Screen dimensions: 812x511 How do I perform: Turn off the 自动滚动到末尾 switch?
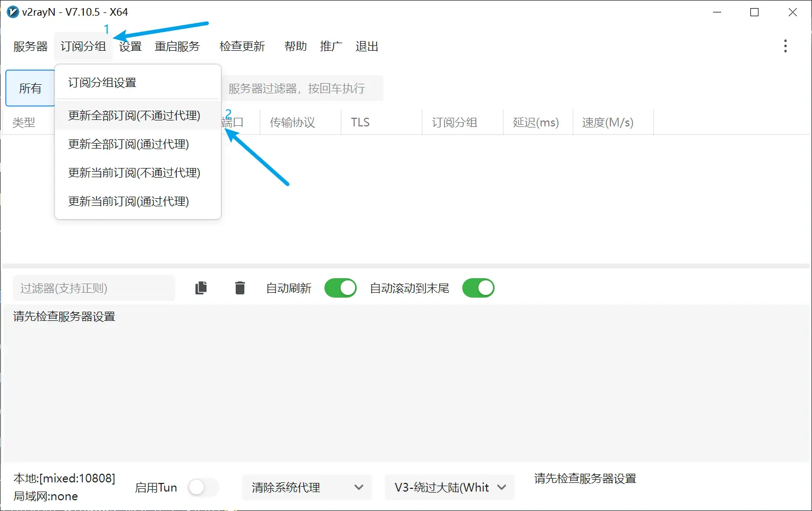click(478, 288)
